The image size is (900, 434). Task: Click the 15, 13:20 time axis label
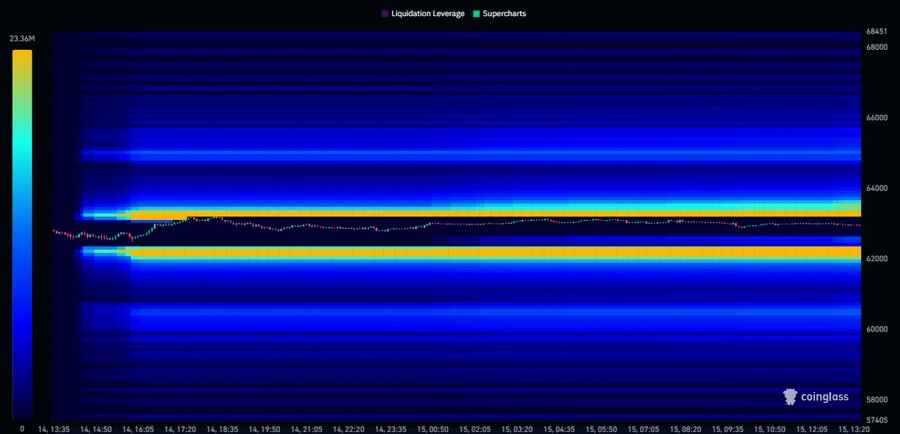point(854,429)
